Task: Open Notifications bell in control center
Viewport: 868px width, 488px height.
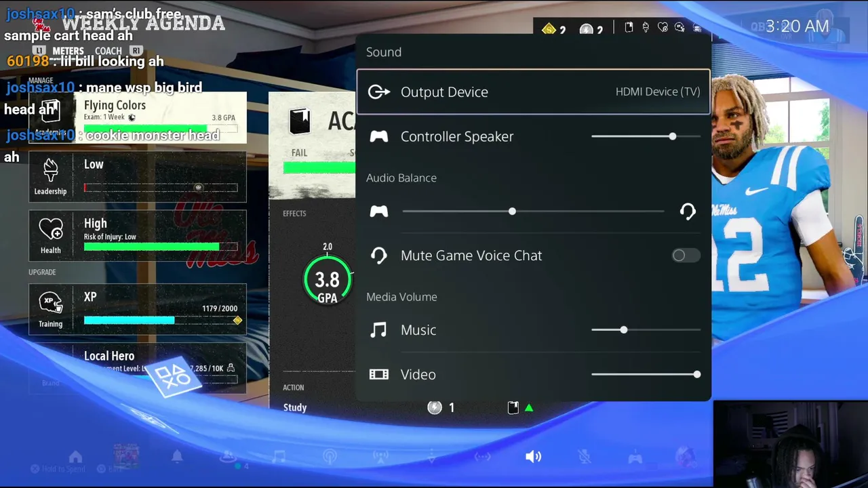Action: tap(177, 457)
